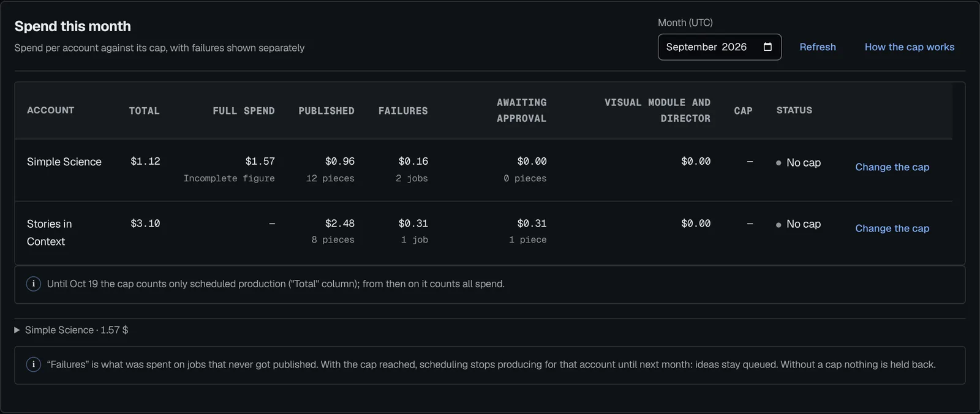Select the Stories in Context account name
The width and height of the screenshot is (980, 414).
(49, 233)
